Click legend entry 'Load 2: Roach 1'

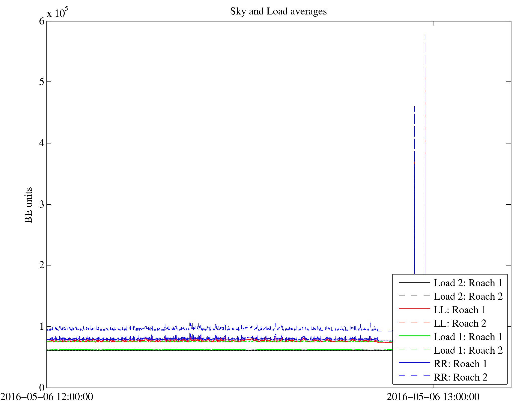coord(468,283)
